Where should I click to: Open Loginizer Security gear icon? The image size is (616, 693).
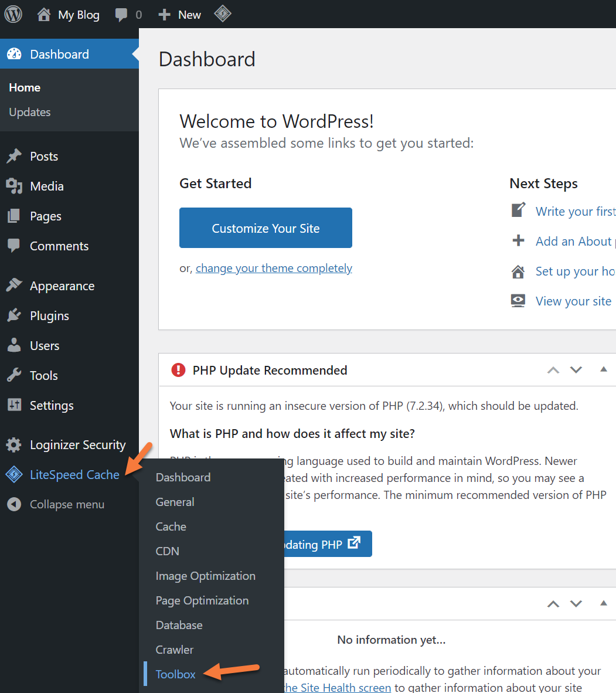click(x=14, y=445)
